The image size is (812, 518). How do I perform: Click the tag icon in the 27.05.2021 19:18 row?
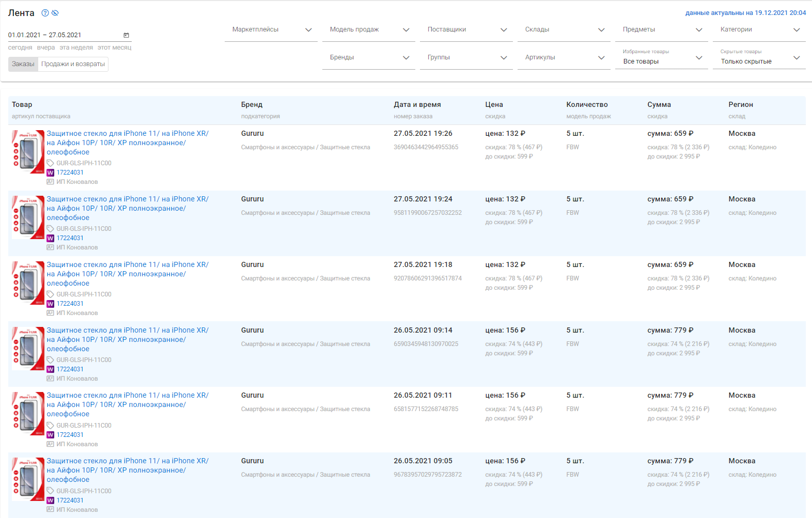(50, 294)
